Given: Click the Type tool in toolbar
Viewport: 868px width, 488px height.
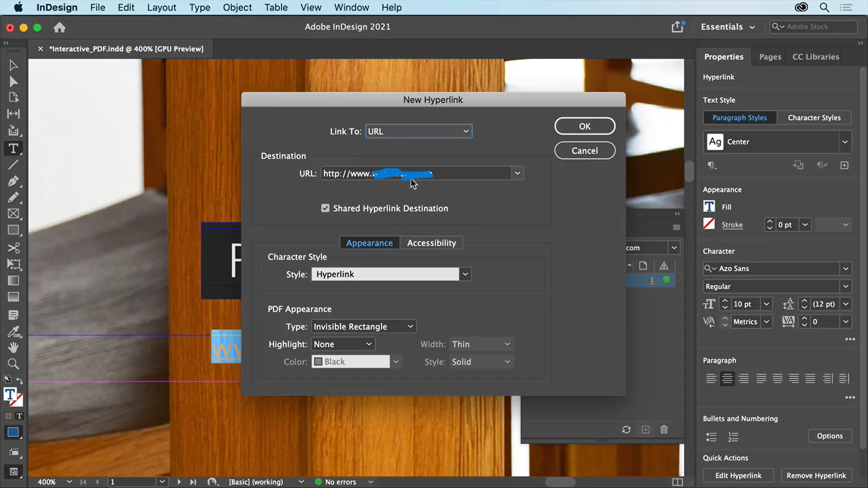Looking at the screenshot, I should point(13,148).
